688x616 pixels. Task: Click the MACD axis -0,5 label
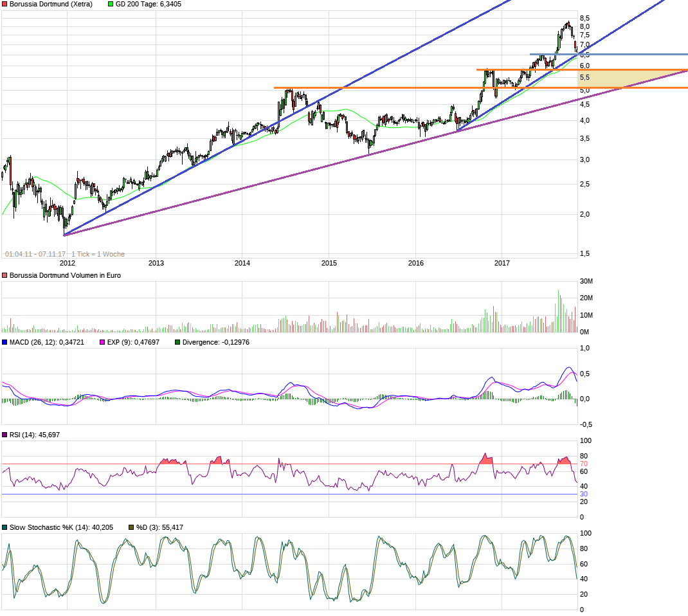pos(586,425)
